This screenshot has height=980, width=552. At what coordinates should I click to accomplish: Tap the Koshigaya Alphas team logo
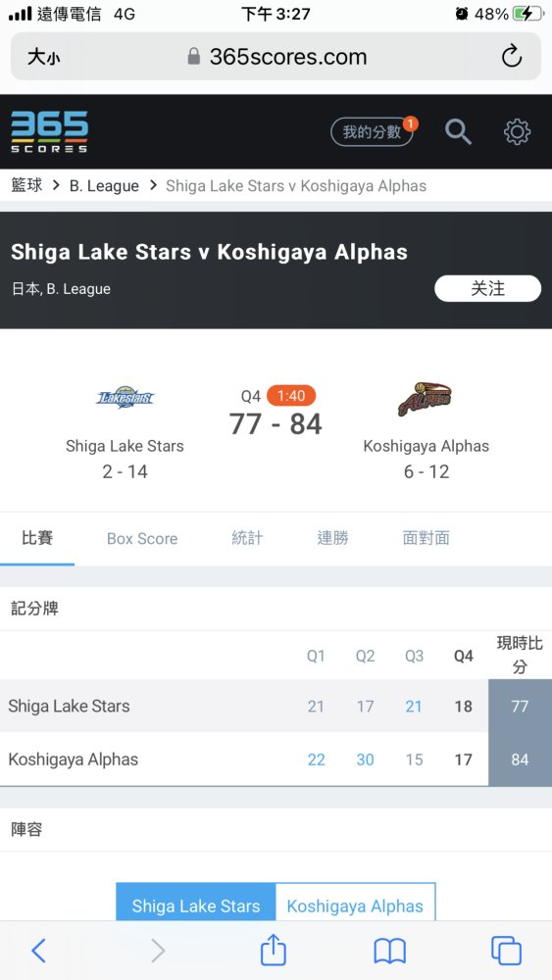pos(426,400)
